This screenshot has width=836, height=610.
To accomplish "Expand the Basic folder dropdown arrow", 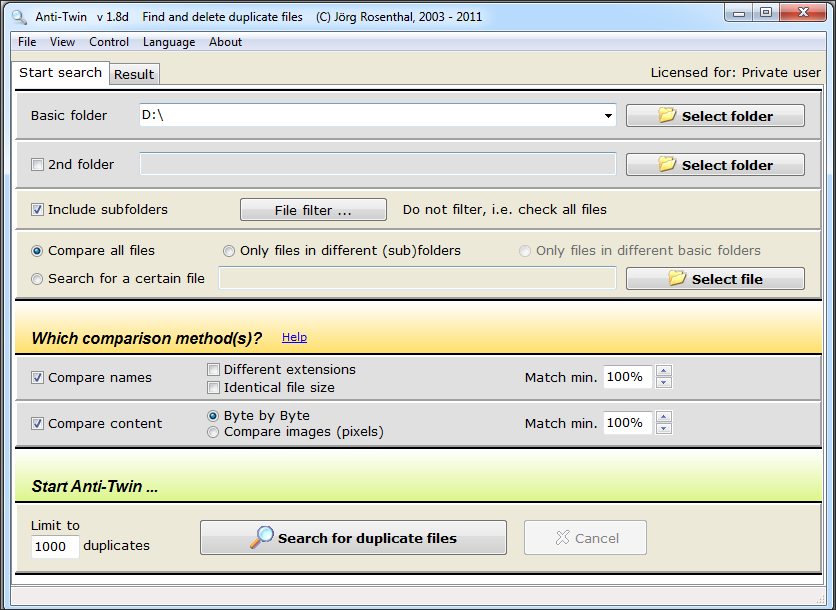I will pyautogui.click(x=608, y=116).
